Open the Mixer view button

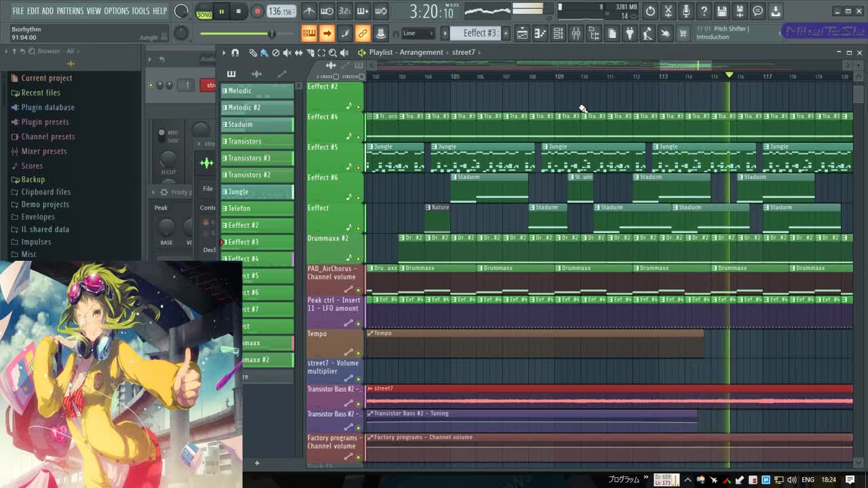click(576, 33)
